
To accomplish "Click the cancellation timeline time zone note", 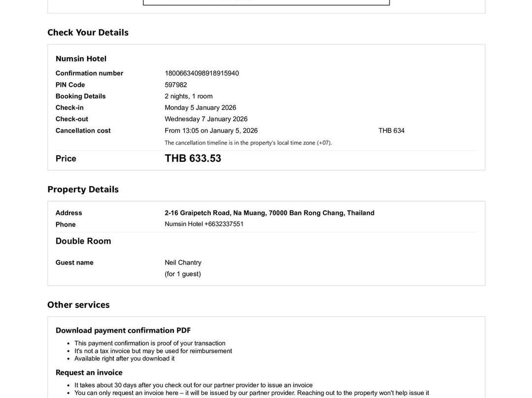I will [248, 143].
